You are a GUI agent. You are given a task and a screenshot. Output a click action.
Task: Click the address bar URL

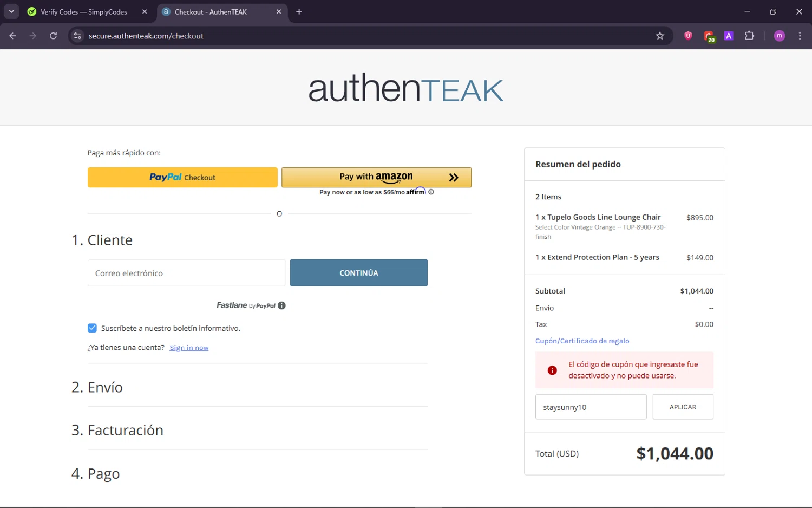tap(146, 36)
